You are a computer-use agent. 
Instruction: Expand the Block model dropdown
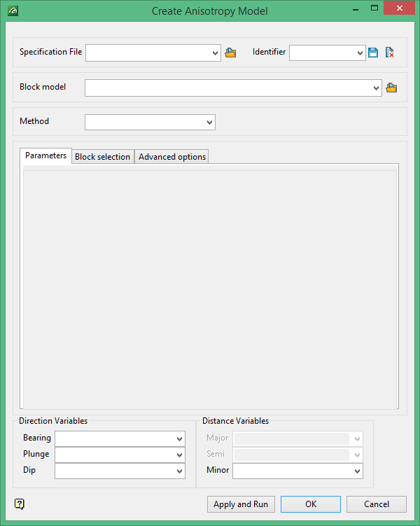[376, 88]
